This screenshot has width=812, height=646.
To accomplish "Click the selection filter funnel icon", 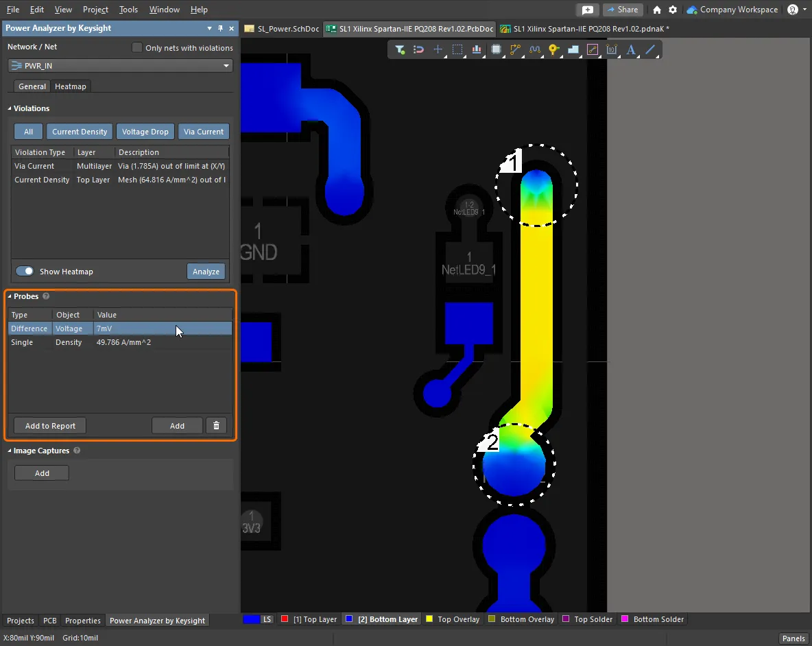I will point(400,49).
